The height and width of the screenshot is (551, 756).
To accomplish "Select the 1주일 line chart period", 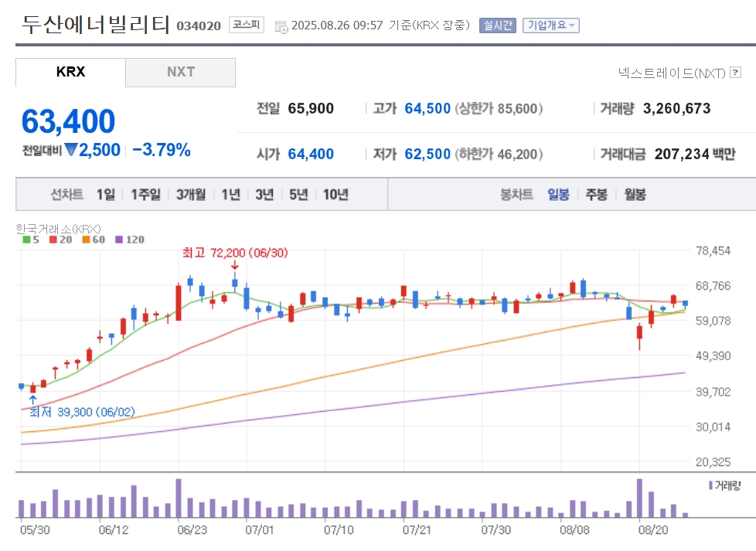I will coord(145,194).
